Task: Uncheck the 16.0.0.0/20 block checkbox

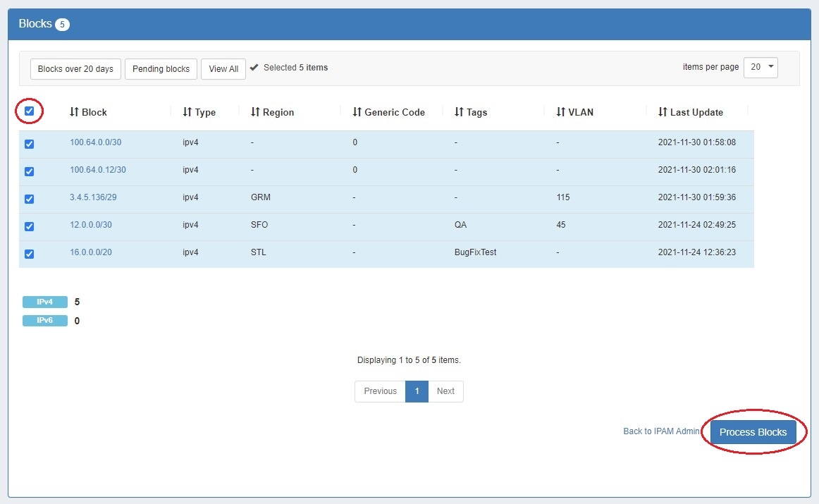Action: [x=30, y=254]
